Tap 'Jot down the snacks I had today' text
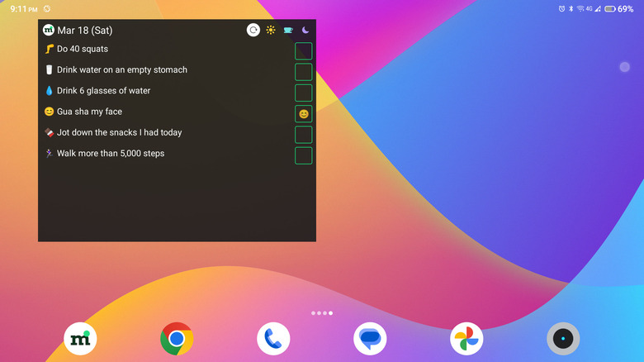The height and width of the screenshot is (362, 644). 119,132
